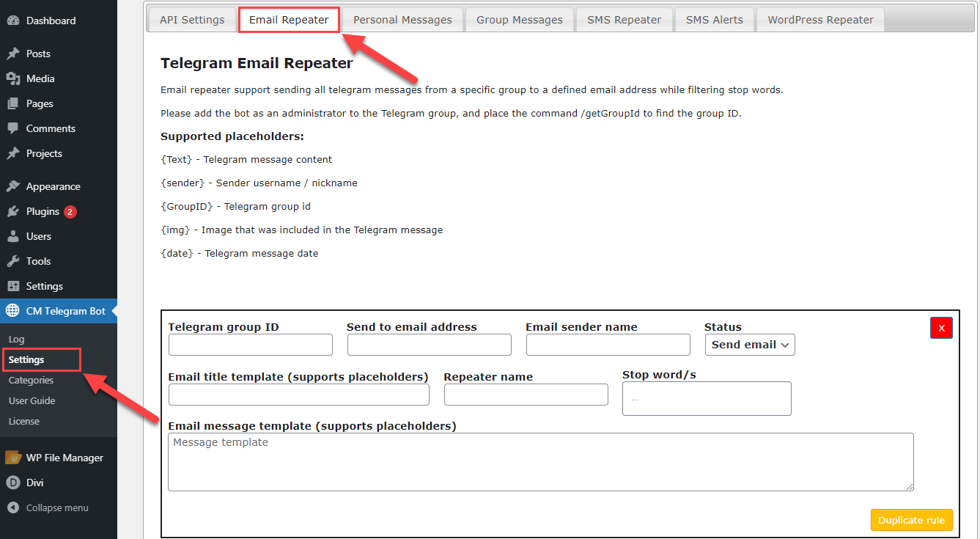The image size is (980, 539).
Task: Click the Media icon in sidebar
Action: [12, 78]
